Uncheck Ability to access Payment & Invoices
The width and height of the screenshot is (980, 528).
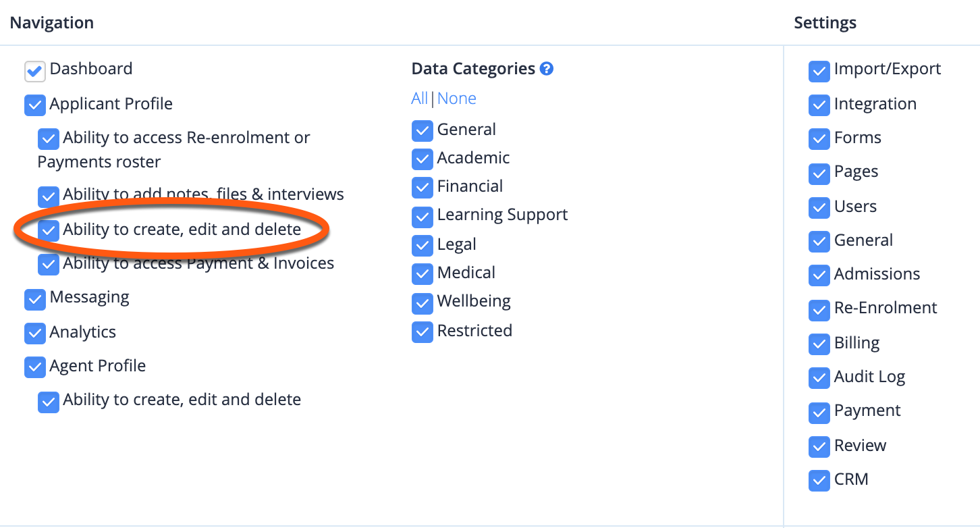click(49, 265)
